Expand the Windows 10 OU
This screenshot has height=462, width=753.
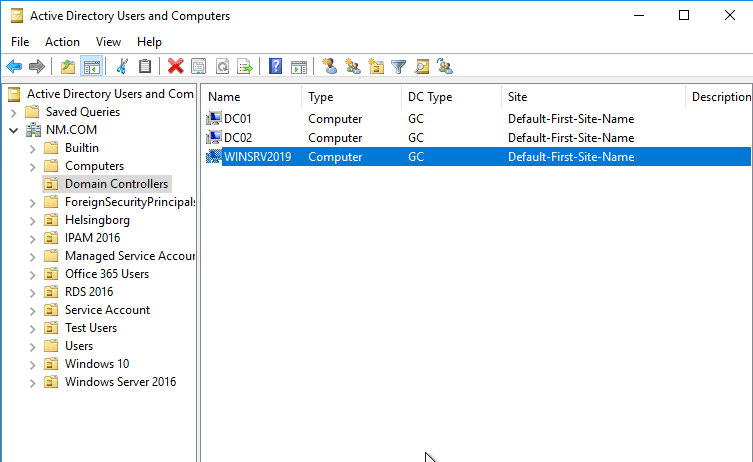click(x=32, y=365)
